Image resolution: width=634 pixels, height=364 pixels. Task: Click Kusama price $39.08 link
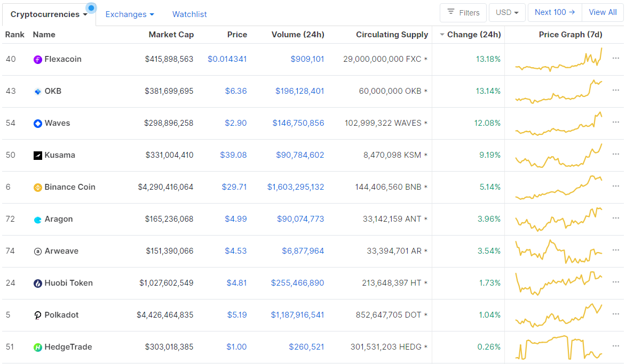tap(233, 155)
